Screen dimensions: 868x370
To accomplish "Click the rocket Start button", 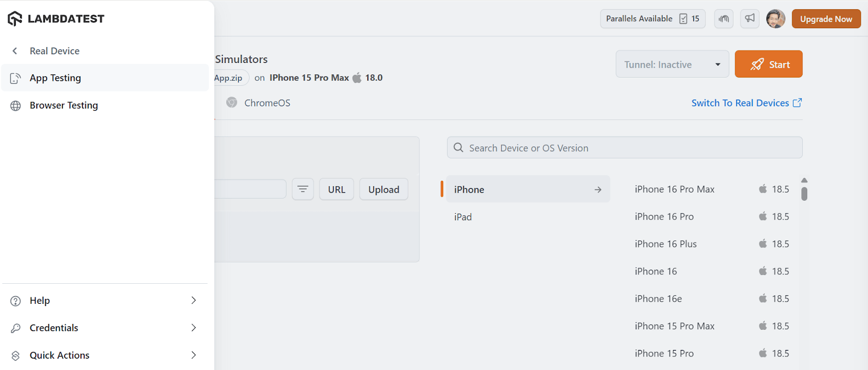I will (x=768, y=65).
